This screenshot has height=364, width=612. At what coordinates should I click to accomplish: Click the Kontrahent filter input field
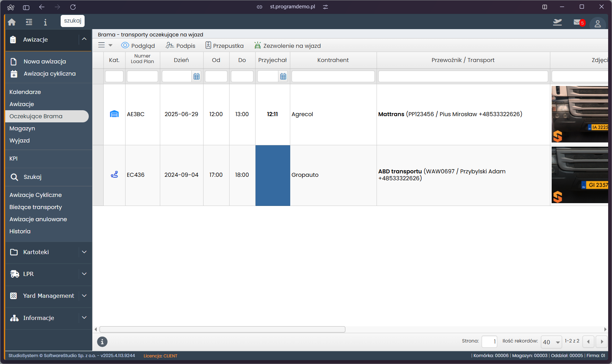(x=333, y=76)
